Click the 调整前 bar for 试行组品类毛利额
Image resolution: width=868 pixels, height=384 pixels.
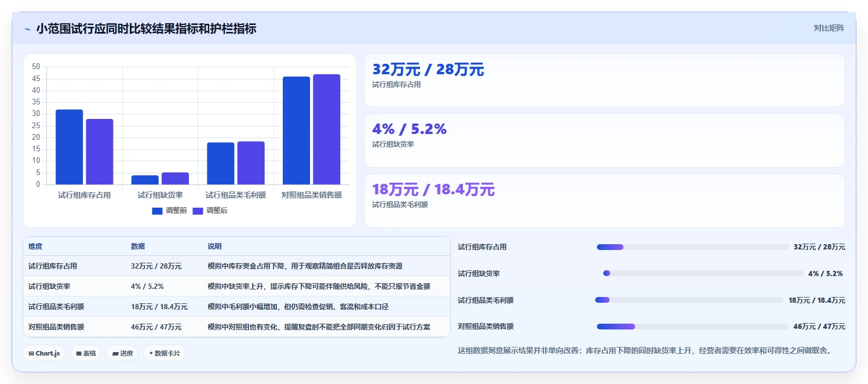coord(221,164)
